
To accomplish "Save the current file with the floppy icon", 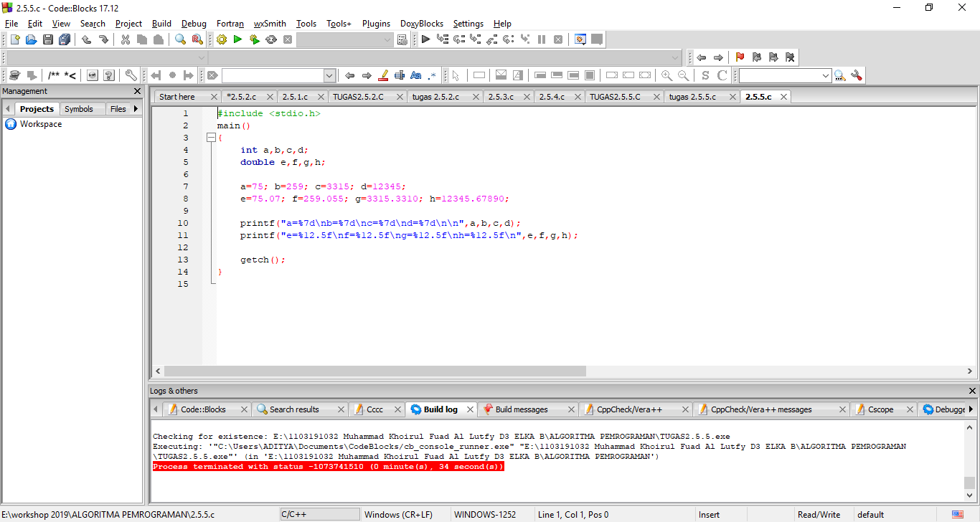I will tap(48, 39).
